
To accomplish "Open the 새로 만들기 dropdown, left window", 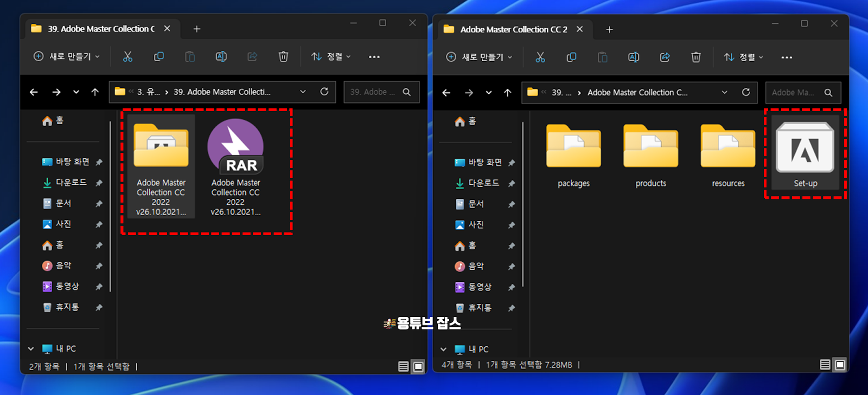I will point(67,56).
